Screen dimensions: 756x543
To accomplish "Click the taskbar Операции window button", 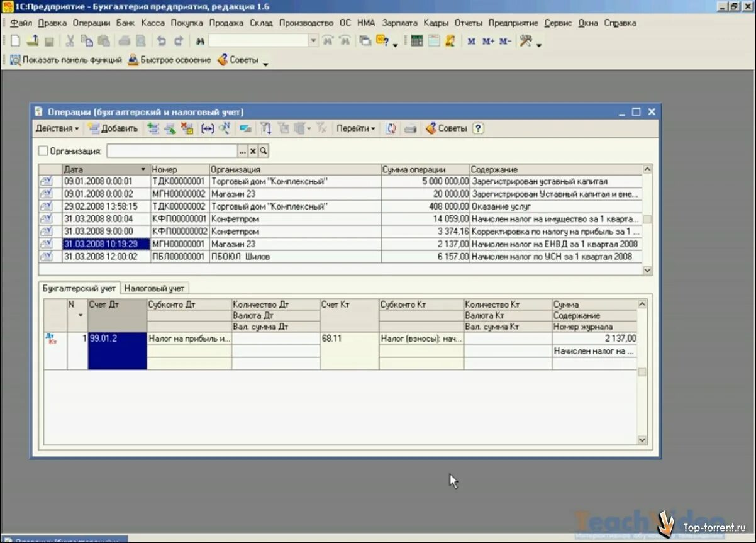I will click(64, 539).
